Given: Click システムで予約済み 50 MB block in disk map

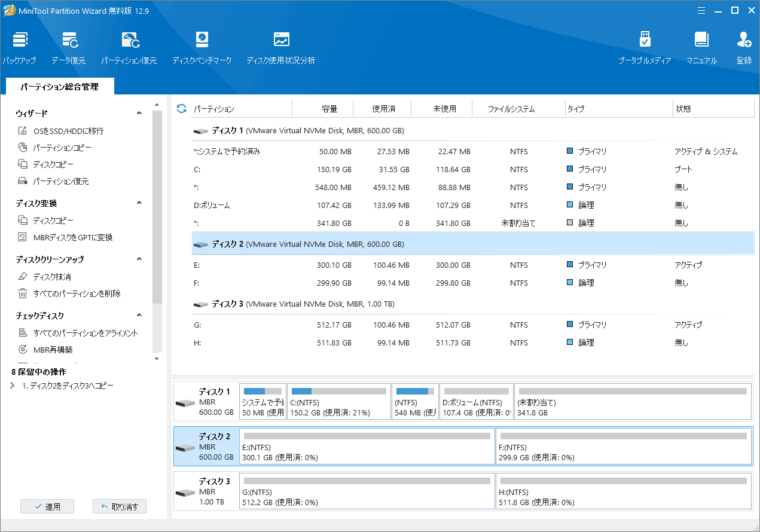Looking at the screenshot, I should point(263,401).
